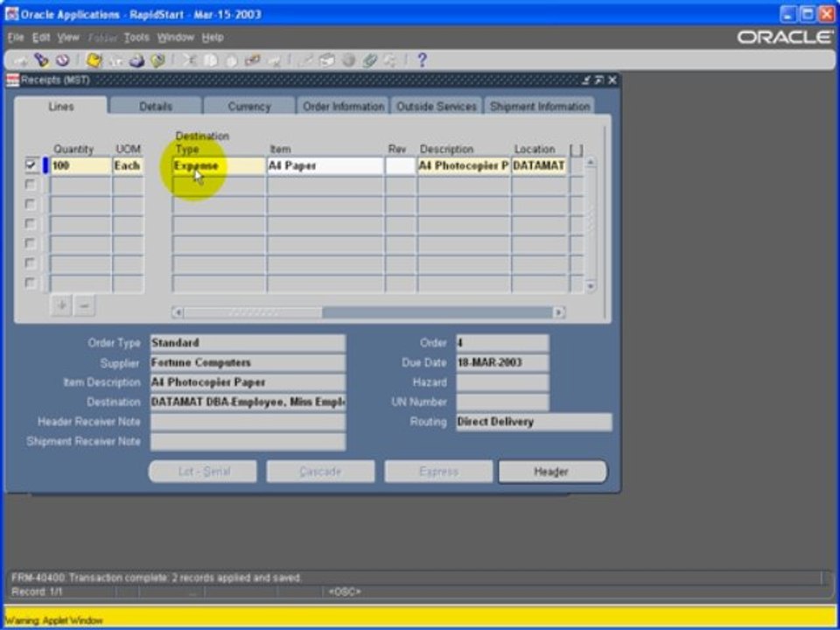This screenshot has width=840, height=630.
Task: Click the New record toolbar icon
Action: click(x=21, y=60)
